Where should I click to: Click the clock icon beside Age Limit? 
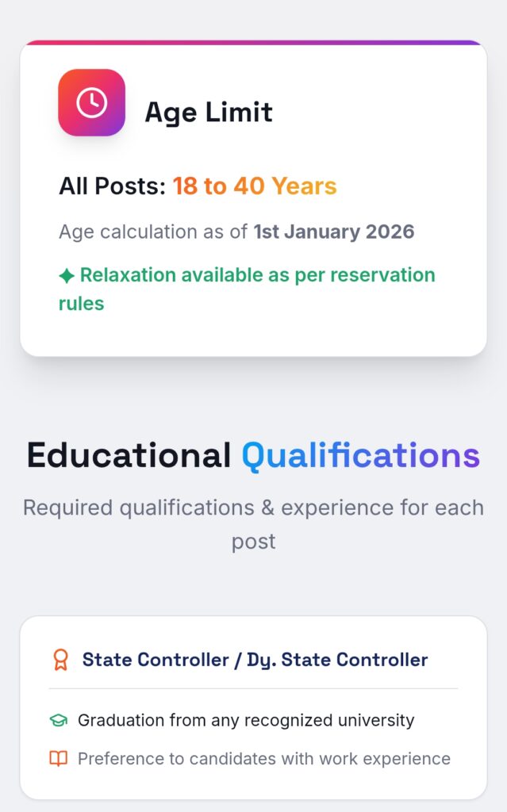91,103
